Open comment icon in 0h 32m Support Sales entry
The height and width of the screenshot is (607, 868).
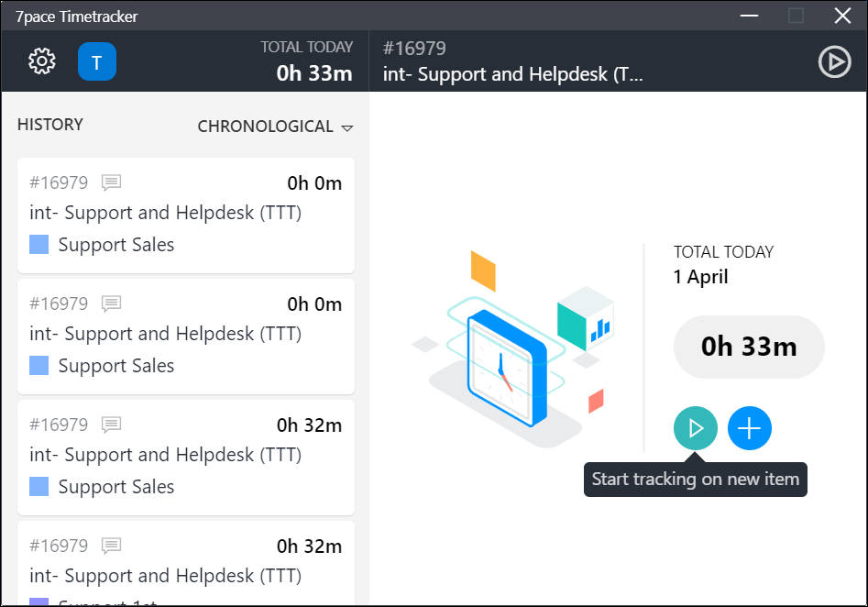coord(111,425)
